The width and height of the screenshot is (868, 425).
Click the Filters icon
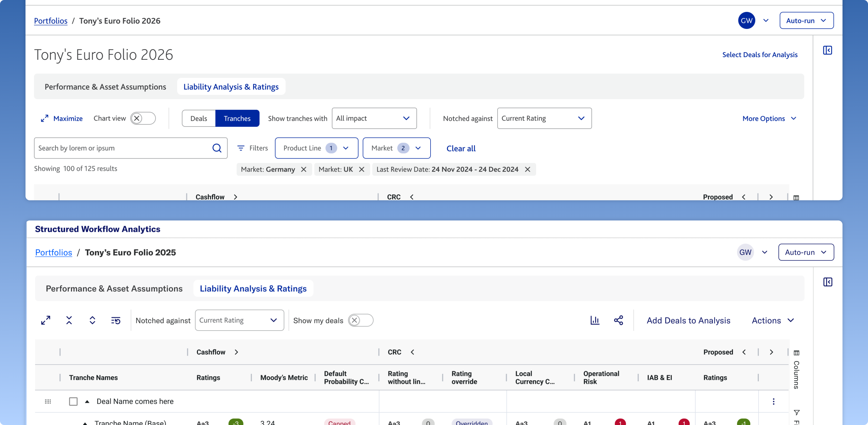pos(241,148)
